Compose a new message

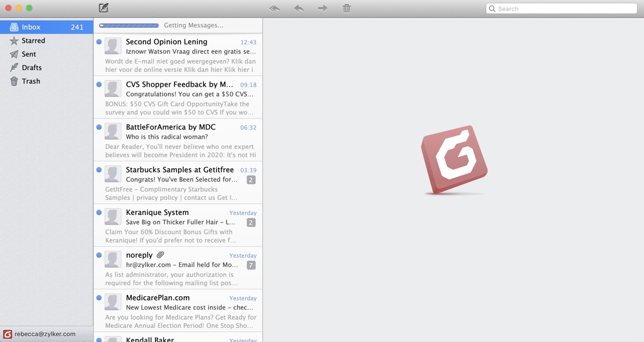104,8
